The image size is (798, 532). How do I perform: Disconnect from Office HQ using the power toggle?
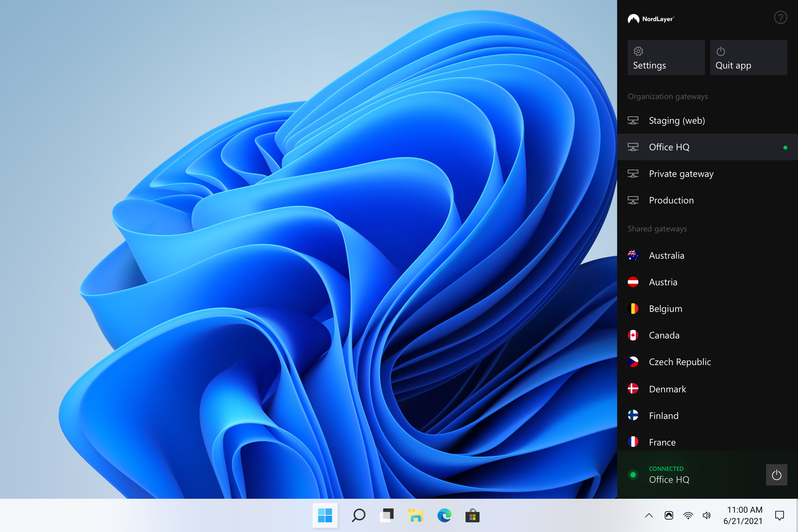pos(777,475)
